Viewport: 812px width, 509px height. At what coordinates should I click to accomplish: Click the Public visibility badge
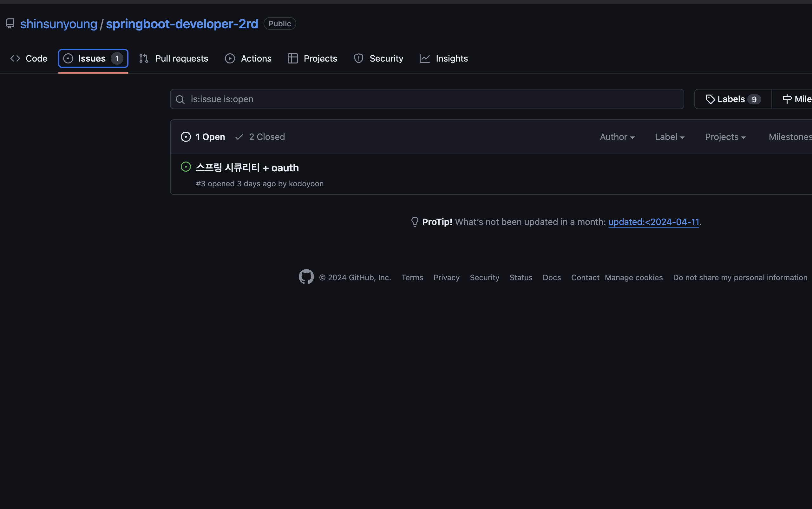(280, 23)
